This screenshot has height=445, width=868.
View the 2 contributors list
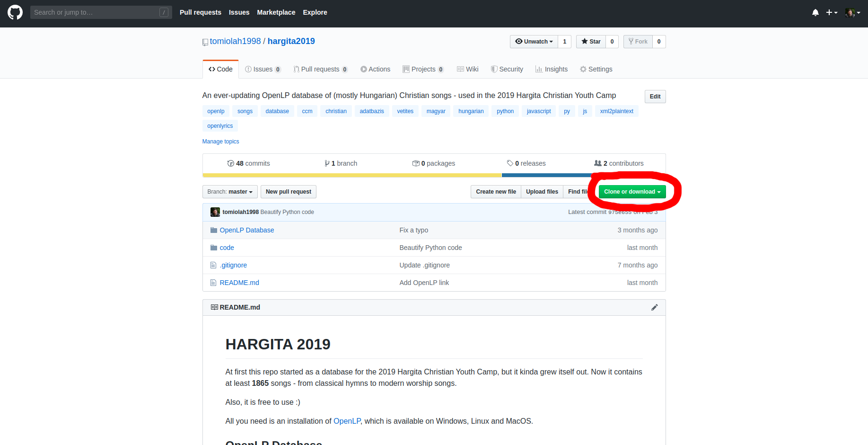[619, 163]
